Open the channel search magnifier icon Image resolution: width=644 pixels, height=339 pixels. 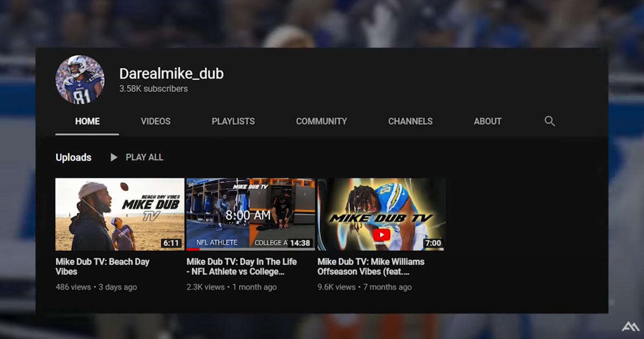click(550, 121)
